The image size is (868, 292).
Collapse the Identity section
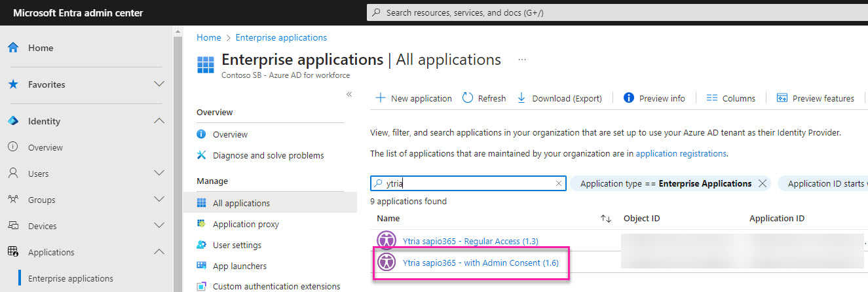[159, 121]
